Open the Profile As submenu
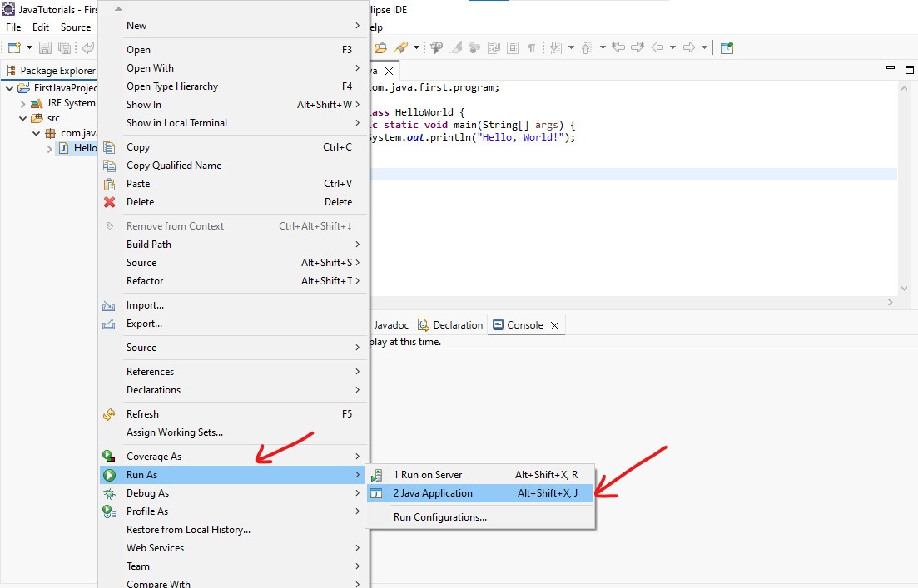 tap(234, 511)
